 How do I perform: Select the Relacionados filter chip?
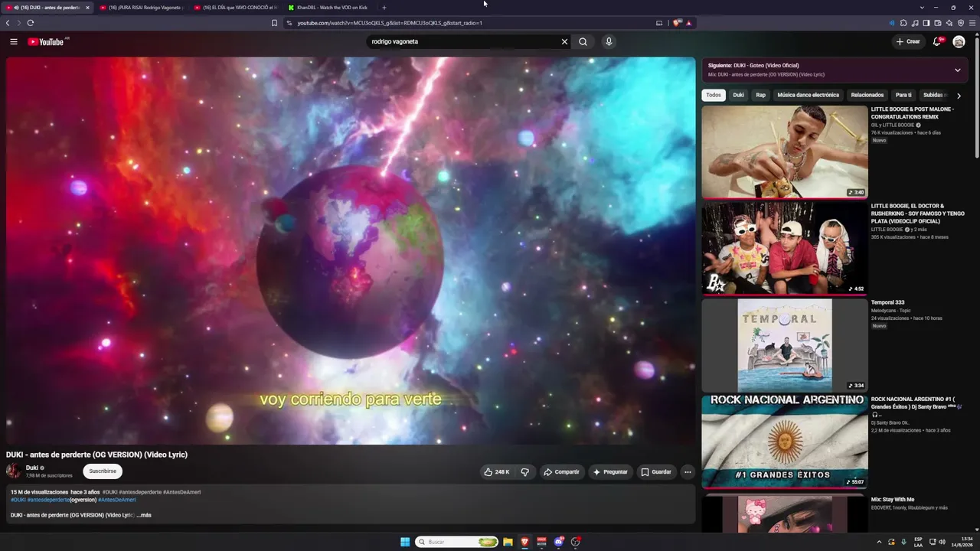tap(867, 95)
